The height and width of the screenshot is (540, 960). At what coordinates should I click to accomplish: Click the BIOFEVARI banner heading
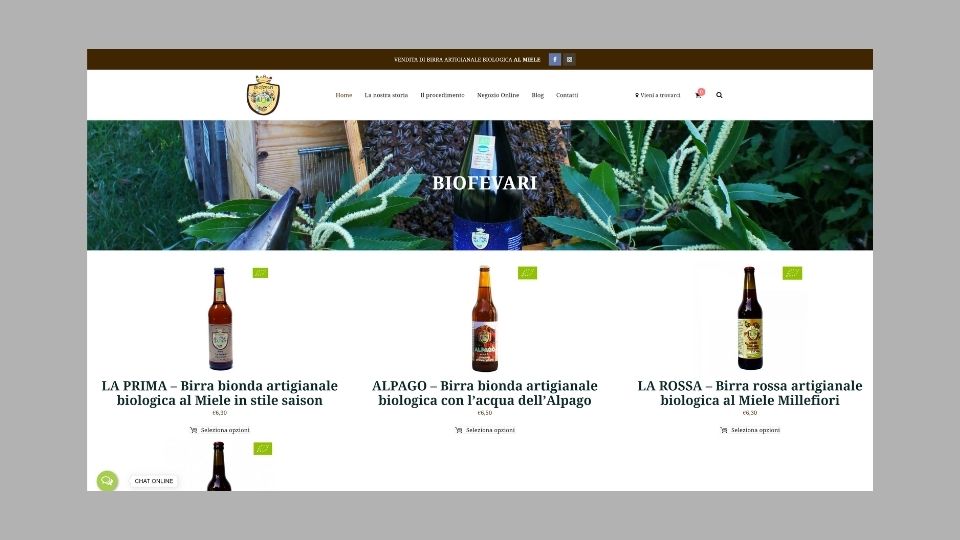(484, 182)
